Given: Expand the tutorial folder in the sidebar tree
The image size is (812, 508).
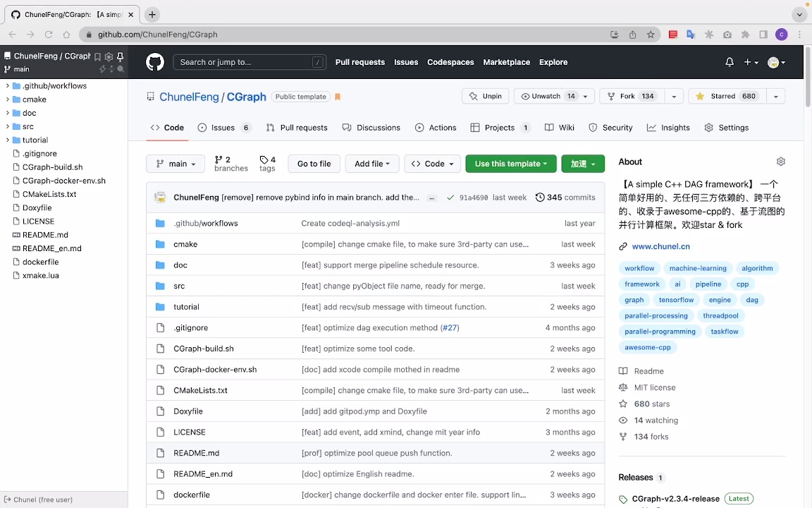Looking at the screenshot, I should click(x=7, y=140).
